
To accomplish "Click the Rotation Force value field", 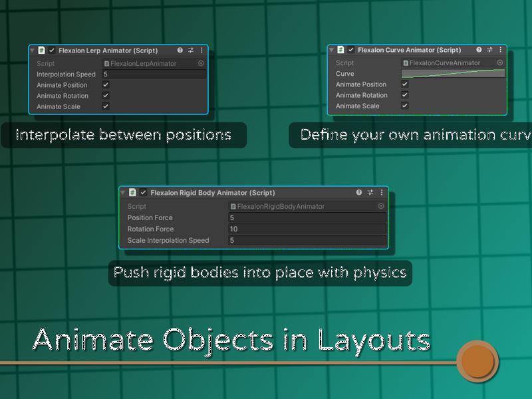I will click(x=307, y=229).
